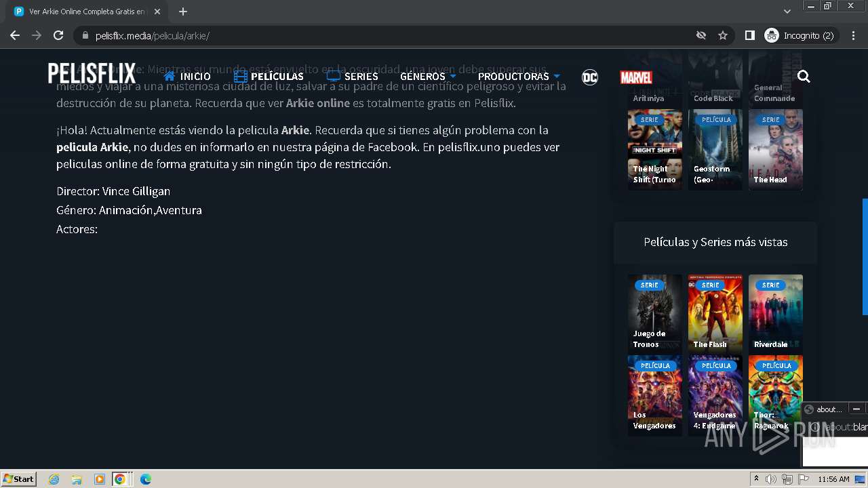Open Vengadores 4: Endgame thumbnail
Screen dimensions: 868x488
715,395
